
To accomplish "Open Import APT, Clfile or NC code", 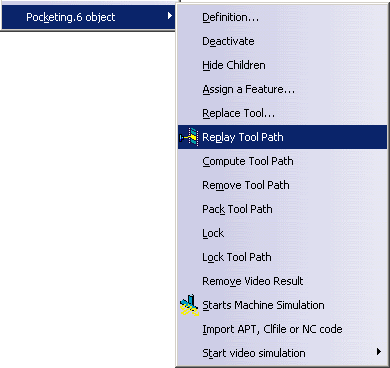I will 272,329.
